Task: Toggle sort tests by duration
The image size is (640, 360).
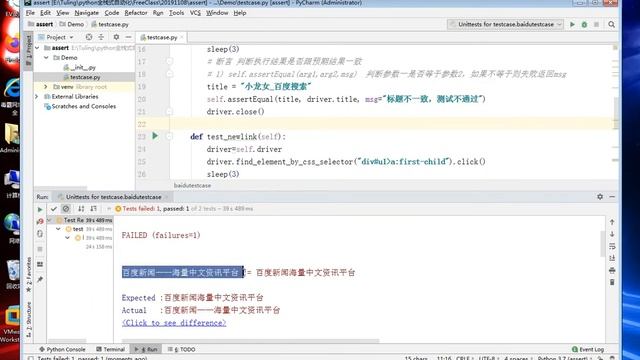Action: [93, 209]
